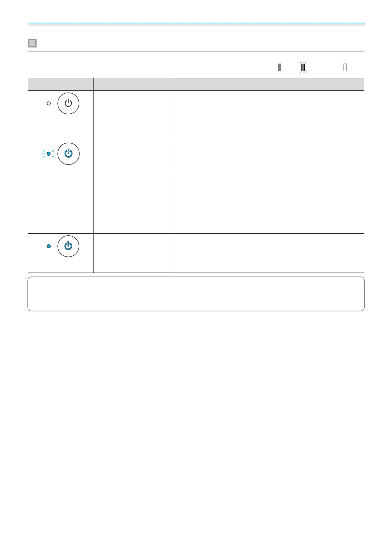This screenshot has height=555, width=392.
Task: Click the first gray header cell of the table
Action: [61, 84]
